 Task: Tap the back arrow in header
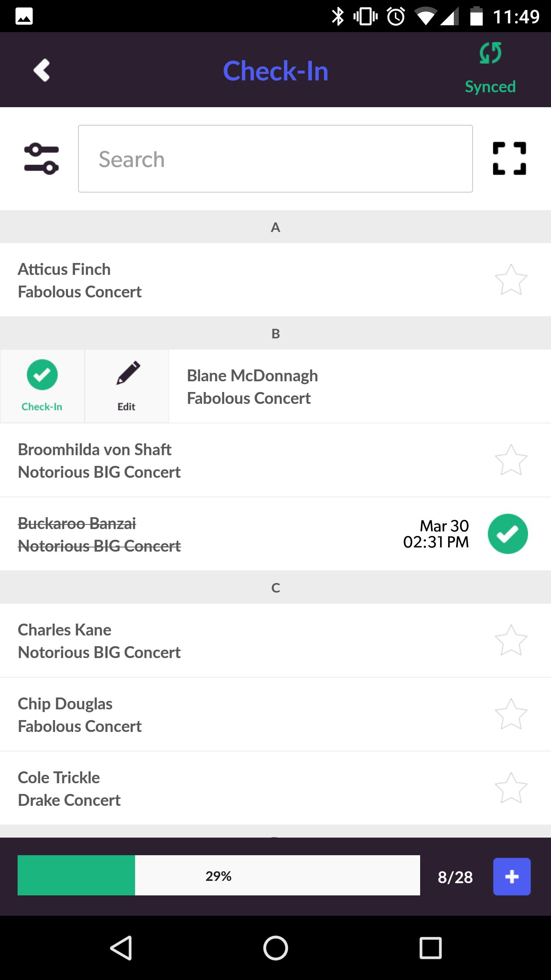(x=41, y=70)
